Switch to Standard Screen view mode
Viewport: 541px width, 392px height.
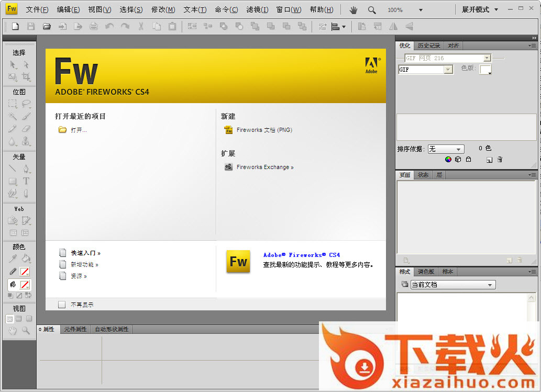click(x=9, y=319)
